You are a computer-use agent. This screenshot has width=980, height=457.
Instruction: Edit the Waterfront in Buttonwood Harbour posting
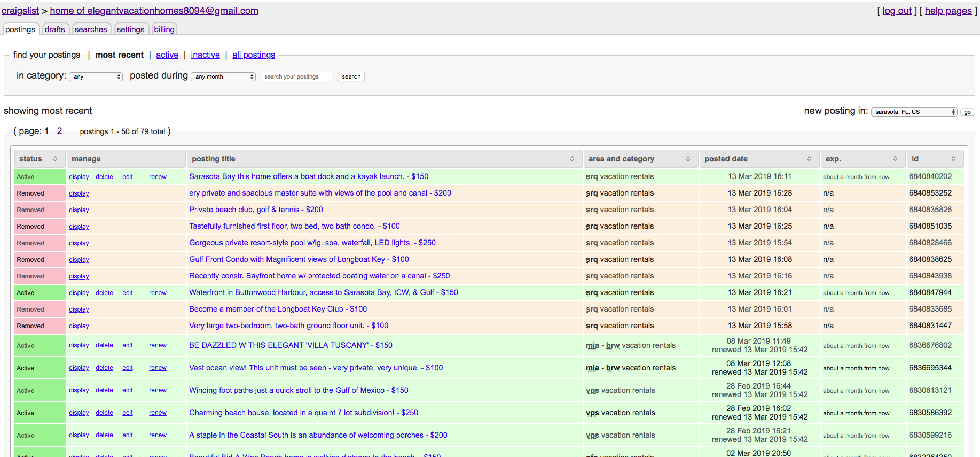(x=128, y=293)
